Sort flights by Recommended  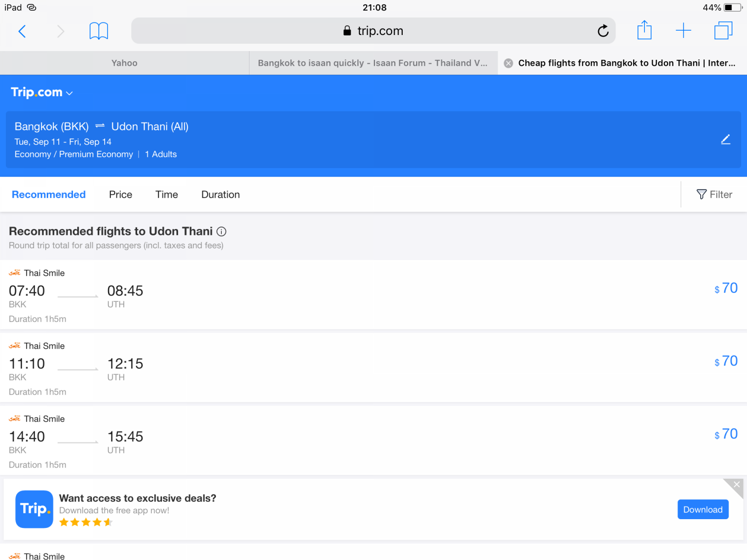[x=49, y=194]
